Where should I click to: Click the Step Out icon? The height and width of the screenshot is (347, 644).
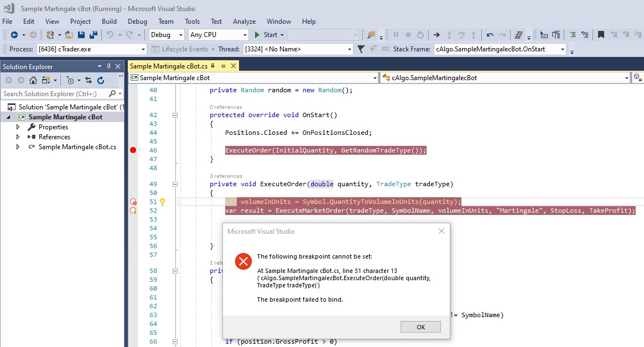(474, 35)
